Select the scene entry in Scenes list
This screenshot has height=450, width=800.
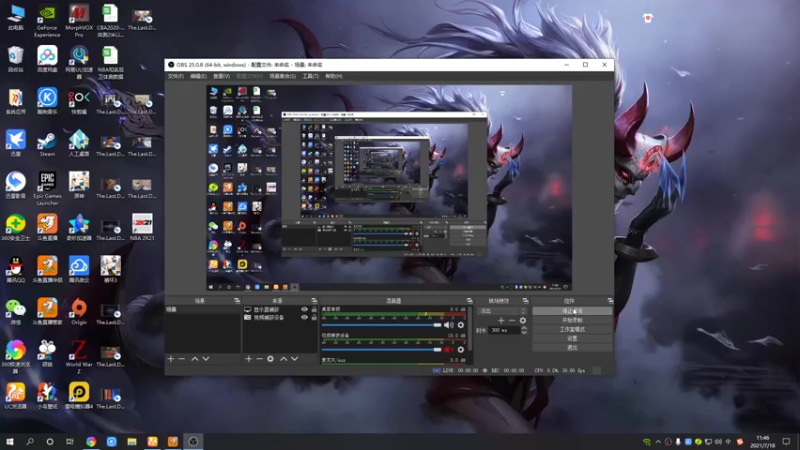(203, 310)
